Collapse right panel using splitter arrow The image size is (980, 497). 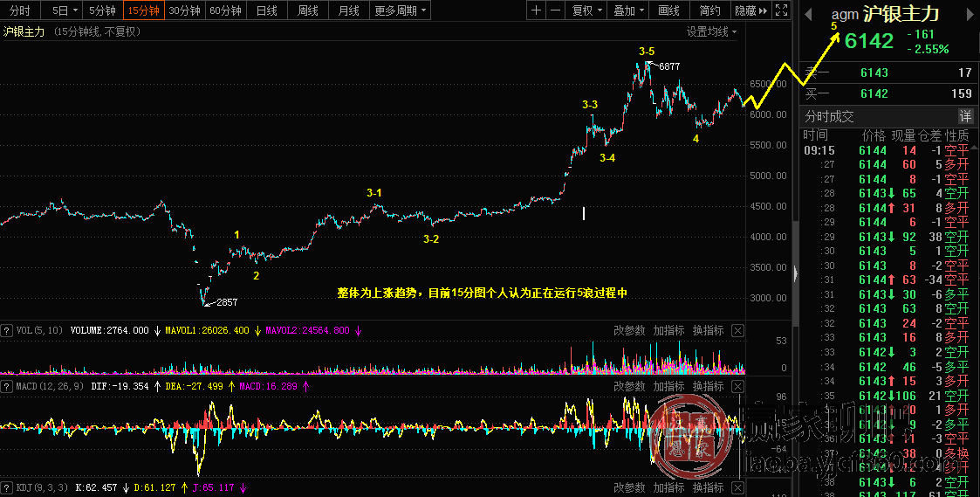click(796, 273)
